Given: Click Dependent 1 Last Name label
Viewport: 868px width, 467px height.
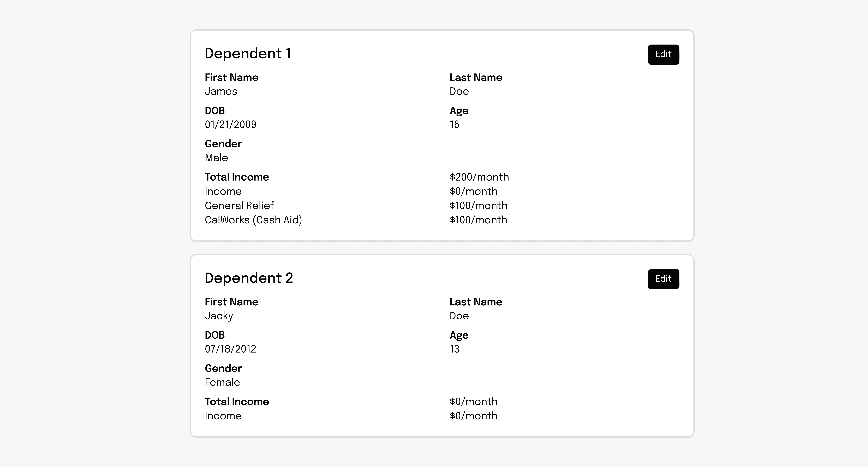Looking at the screenshot, I should coord(476,77).
